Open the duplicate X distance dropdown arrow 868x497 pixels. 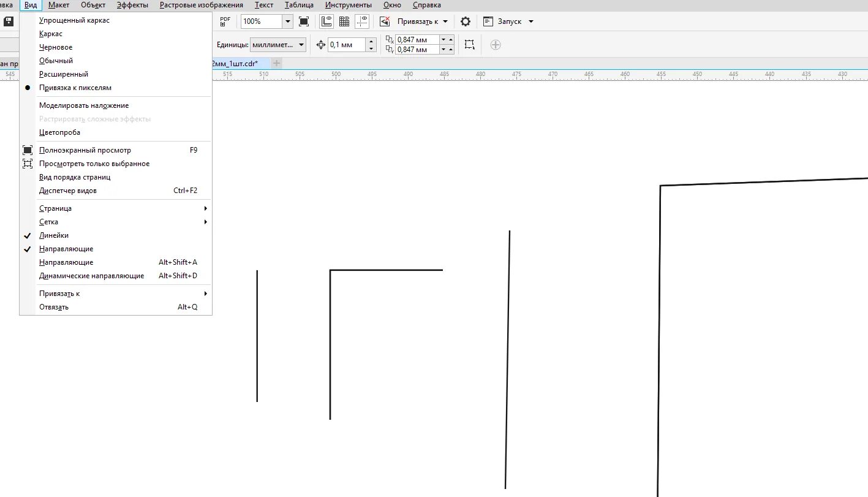[443, 39]
